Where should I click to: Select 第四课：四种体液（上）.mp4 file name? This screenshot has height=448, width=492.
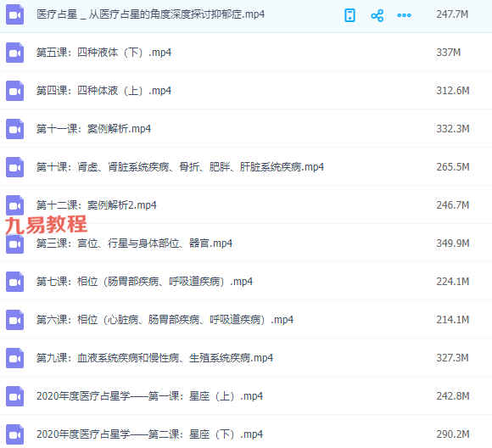pos(103,91)
